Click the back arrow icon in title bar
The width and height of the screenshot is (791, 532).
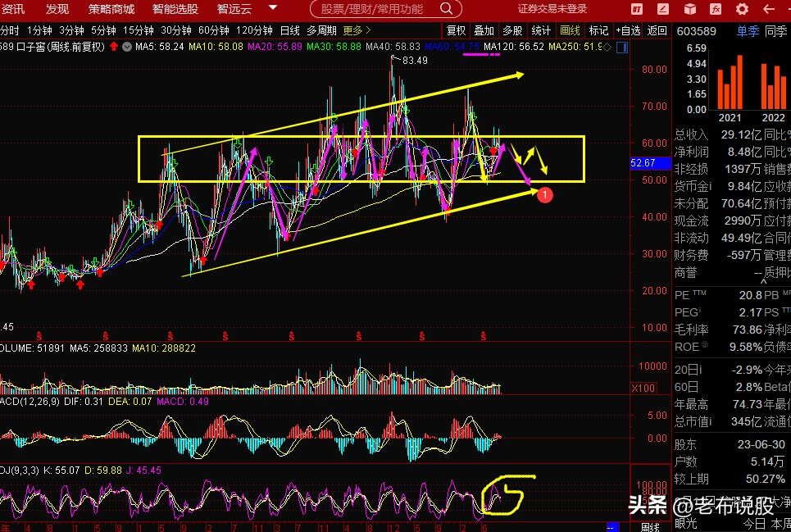pos(768,9)
